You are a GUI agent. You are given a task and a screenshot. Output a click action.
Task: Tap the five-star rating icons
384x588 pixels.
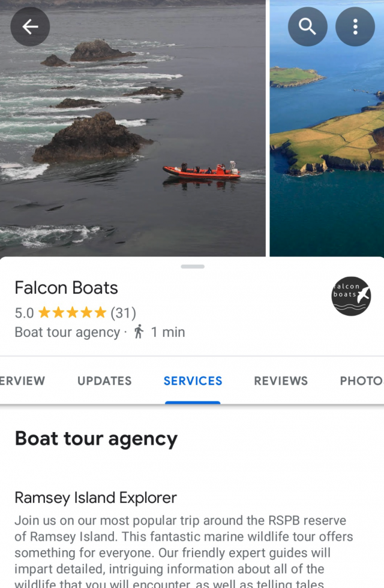click(72, 313)
